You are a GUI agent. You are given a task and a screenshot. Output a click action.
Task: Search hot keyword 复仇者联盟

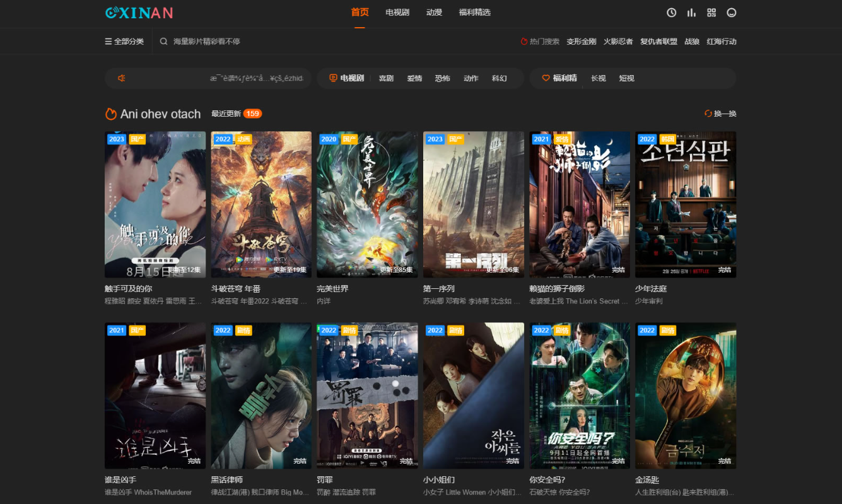(658, 42)
